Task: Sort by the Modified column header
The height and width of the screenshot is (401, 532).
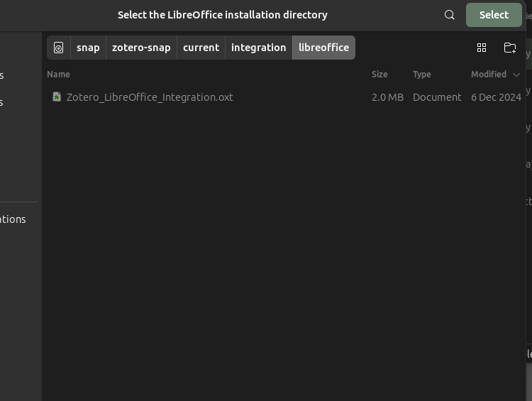Action: point(495,75)
